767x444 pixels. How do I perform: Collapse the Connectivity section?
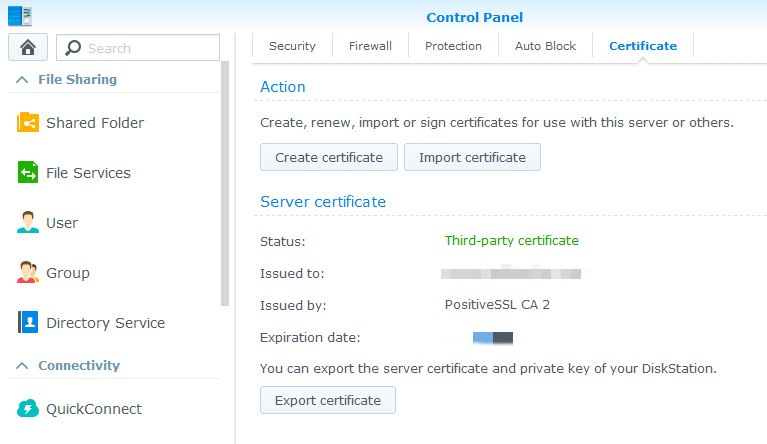pos(21,366)
